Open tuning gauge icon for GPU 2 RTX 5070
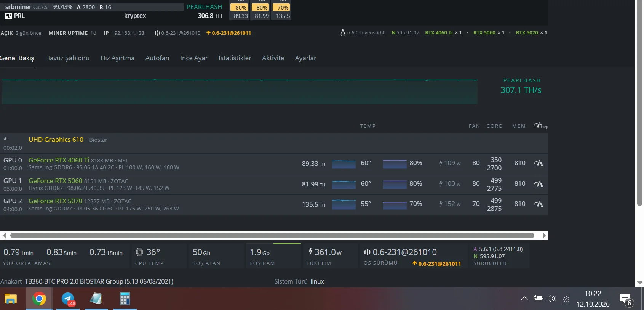The height and width of the screenshot is (310, 644). pos(538,204)
